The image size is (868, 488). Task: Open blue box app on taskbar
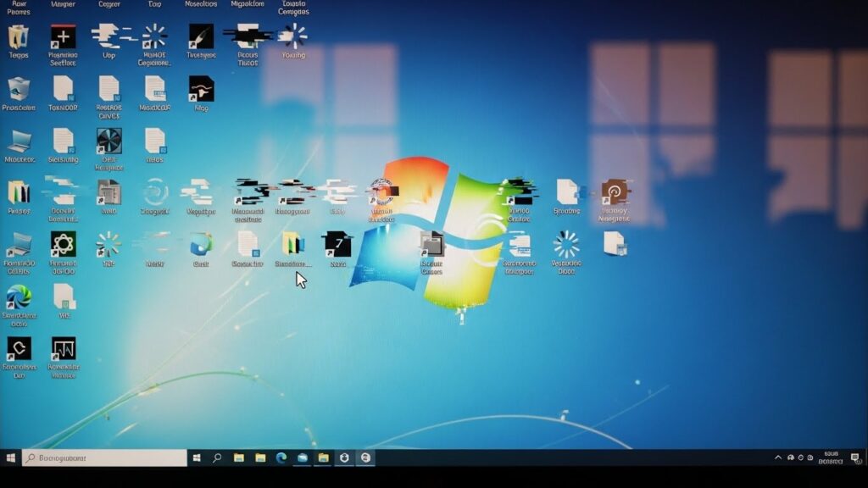tap(303, 457)
